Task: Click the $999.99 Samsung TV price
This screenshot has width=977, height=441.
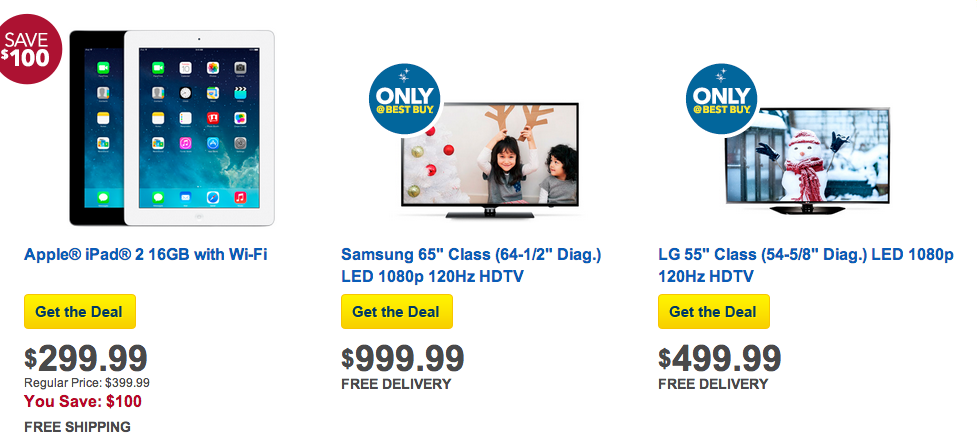Action: click(403, 358)
